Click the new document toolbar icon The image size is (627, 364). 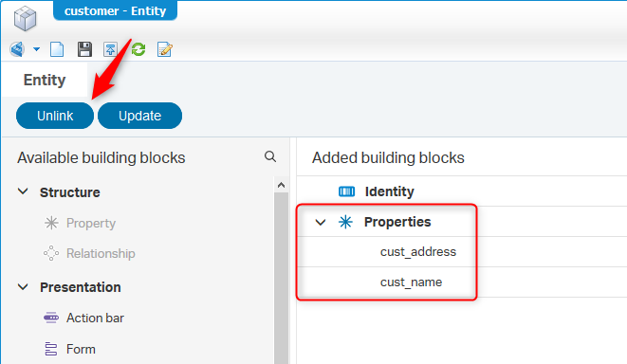57,49
